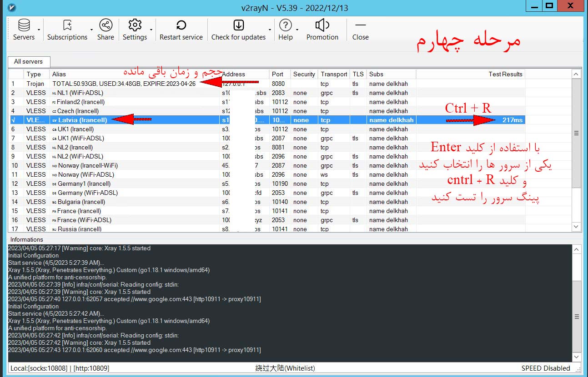Select the NL1 (WiFi-ADSL) server row
Image resolution: width=588 pixels, height=377 pixels.
[267, 93]
